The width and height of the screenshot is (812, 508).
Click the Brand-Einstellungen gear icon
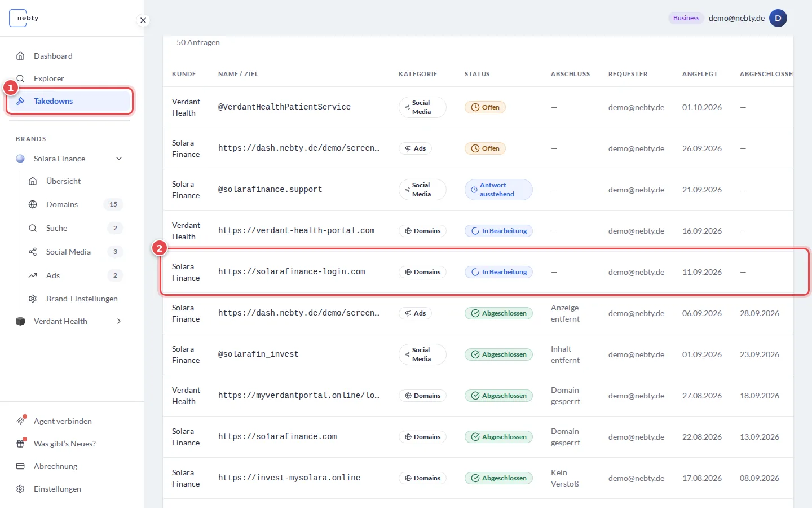coord(33,299)
